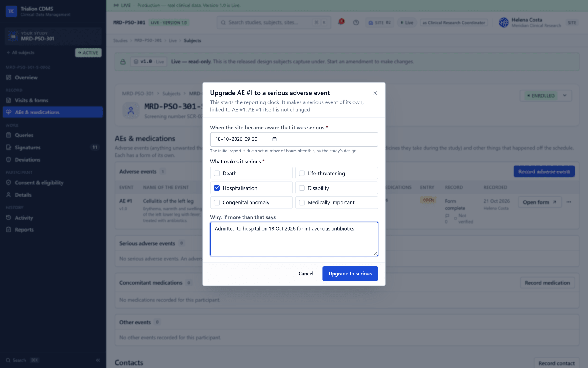
Task: Click Record medication button
Action: click(547, 283)
